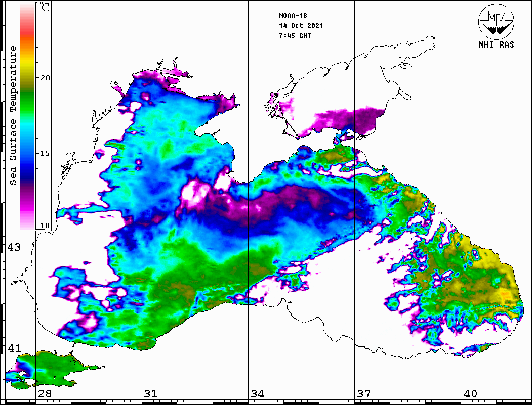The height and width of the screenshot is (405, 532).
Task: Click the 15 tick label on the scale
Action: [45, 153]
